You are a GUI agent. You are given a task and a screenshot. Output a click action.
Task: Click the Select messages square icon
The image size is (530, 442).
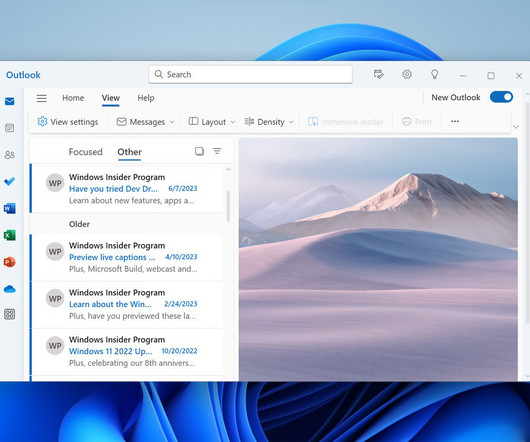click(x=199, y=151)
